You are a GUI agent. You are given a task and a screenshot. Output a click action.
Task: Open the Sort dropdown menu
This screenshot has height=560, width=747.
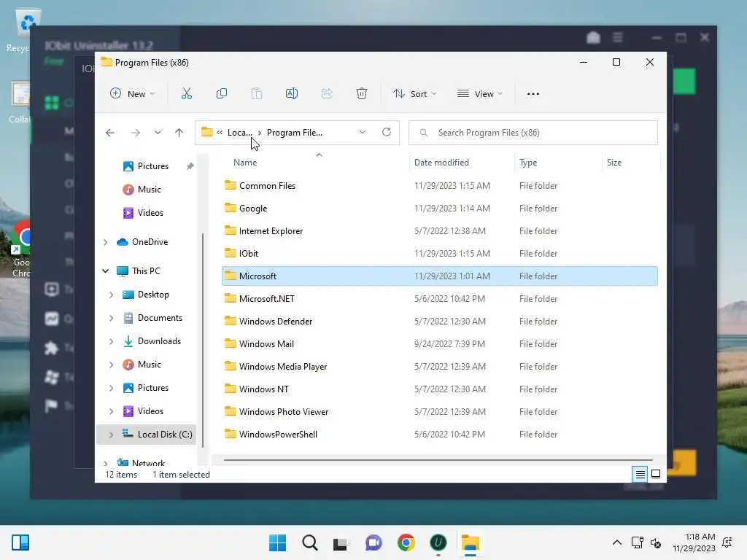[x=415, y=94]
